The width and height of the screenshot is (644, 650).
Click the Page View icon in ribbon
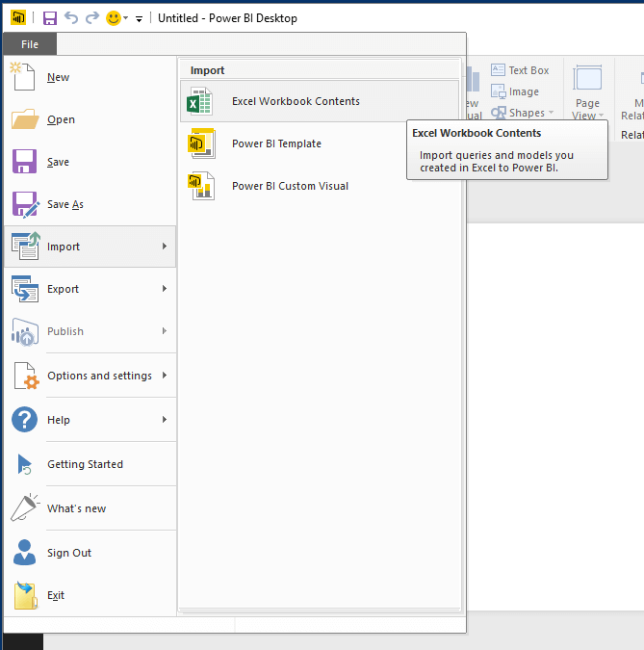tap(587, 78)
